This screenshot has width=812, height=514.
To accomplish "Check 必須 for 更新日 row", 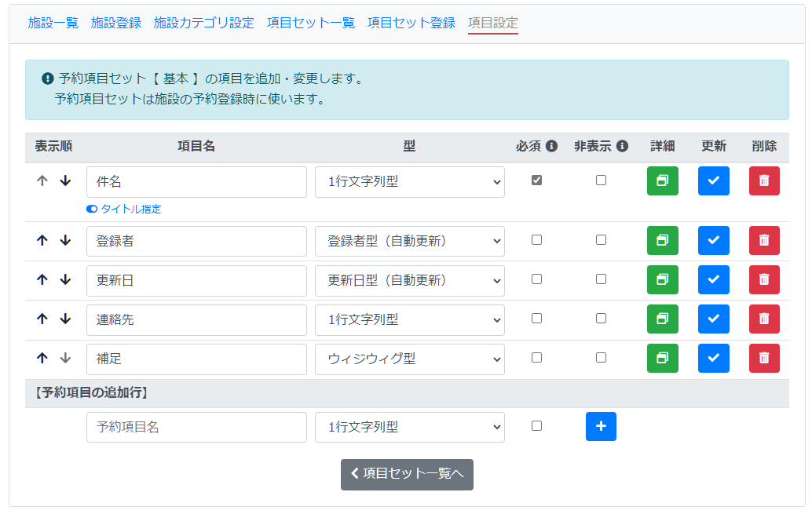I will tap(536, 279).
